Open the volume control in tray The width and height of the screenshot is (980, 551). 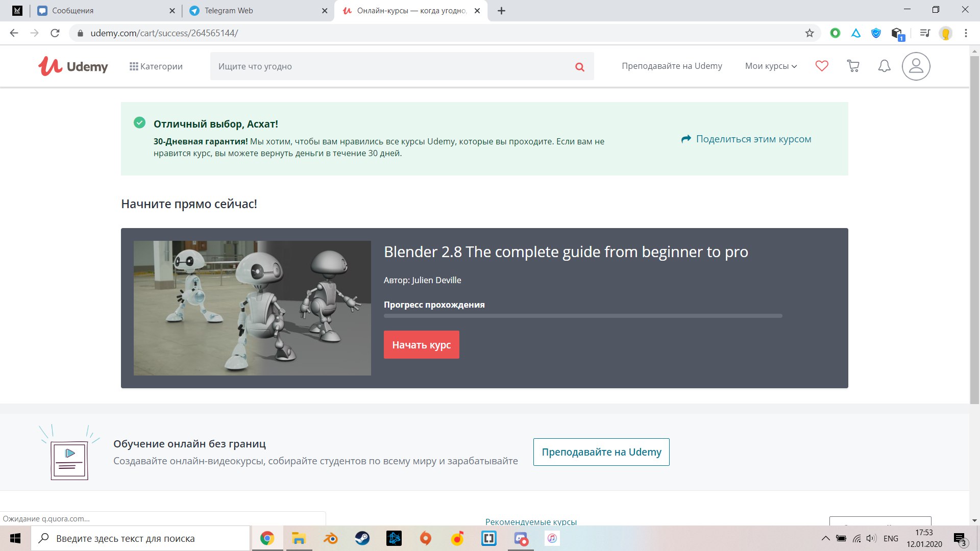871,538
